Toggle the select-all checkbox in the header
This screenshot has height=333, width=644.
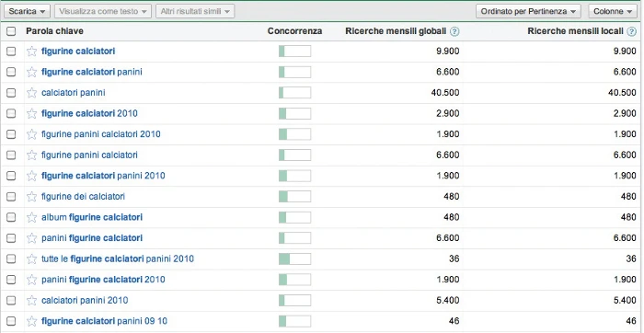(11, 31)
